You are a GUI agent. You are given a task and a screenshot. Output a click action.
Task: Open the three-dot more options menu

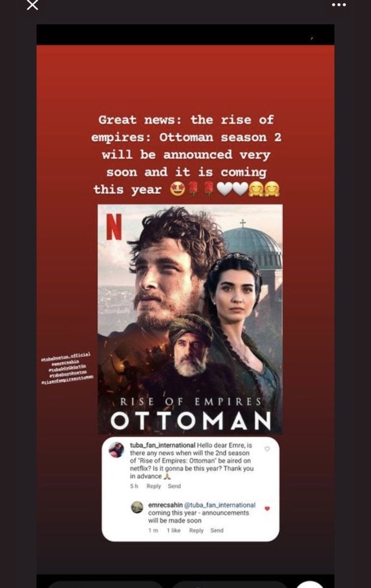click(x=339, y=5)
